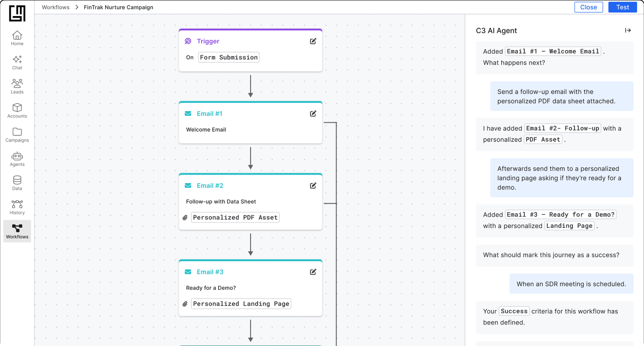644x346 pixels.
Task: Click the Landing Page chip in chat
Action: click(569, 226)
